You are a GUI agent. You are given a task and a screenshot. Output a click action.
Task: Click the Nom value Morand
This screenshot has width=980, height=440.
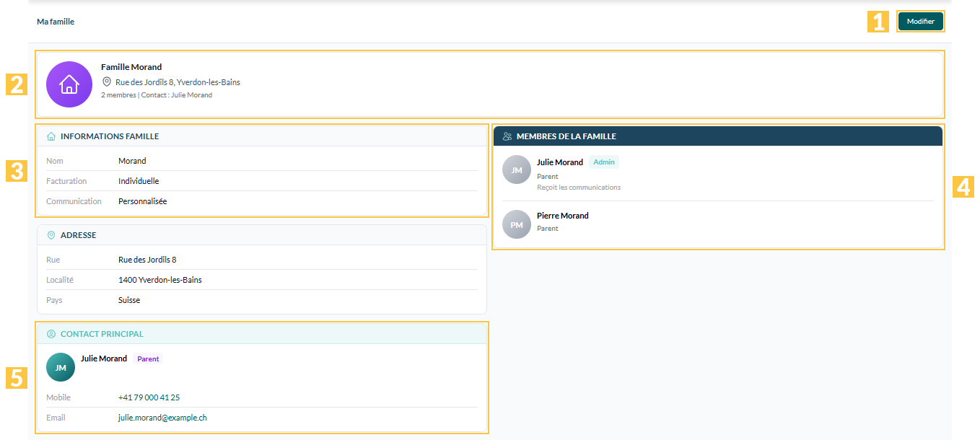click(x=132, y=161)
